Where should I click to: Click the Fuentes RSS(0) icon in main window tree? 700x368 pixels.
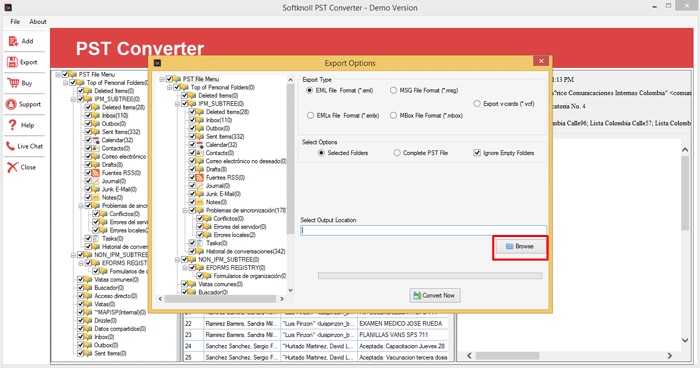[x=96, y=173]
